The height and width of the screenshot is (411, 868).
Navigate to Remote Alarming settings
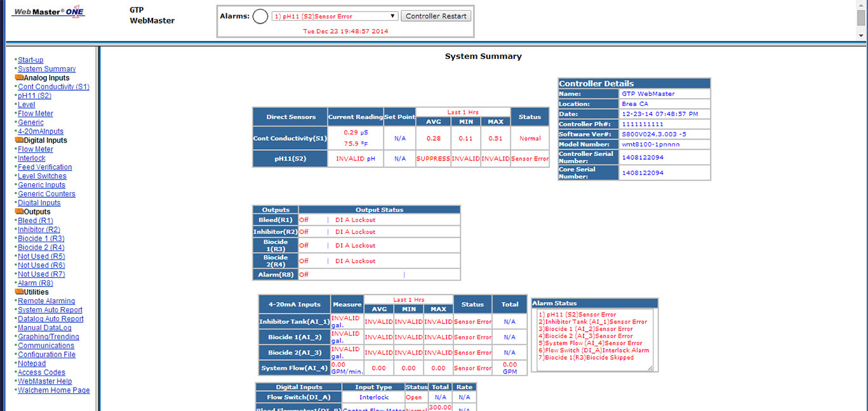pos(46,301)
